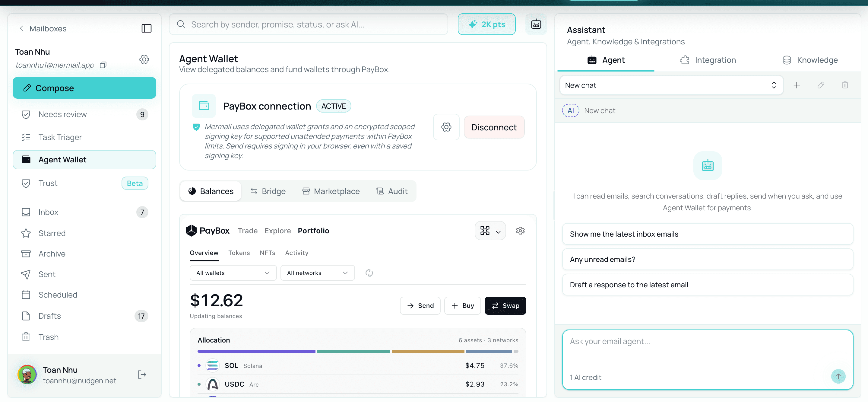Open the PayBox QR scan dropdown

[490, 231]
